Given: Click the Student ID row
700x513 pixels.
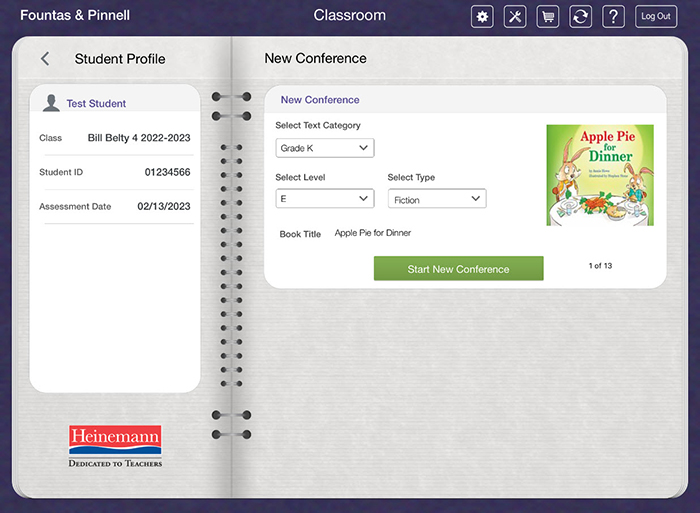Looking at the screenshot, I should [x=114, y=172].
